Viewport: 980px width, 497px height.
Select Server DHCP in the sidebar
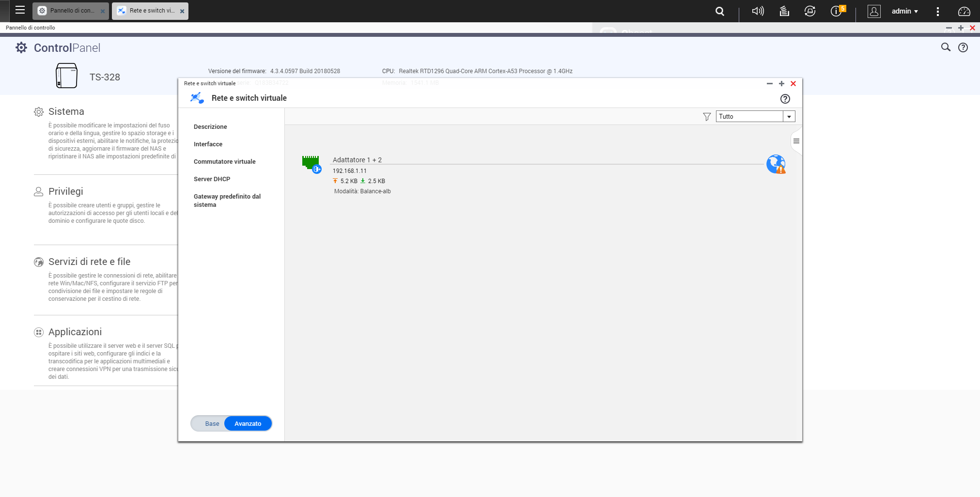pyautogui.click(x=212, y=179)
